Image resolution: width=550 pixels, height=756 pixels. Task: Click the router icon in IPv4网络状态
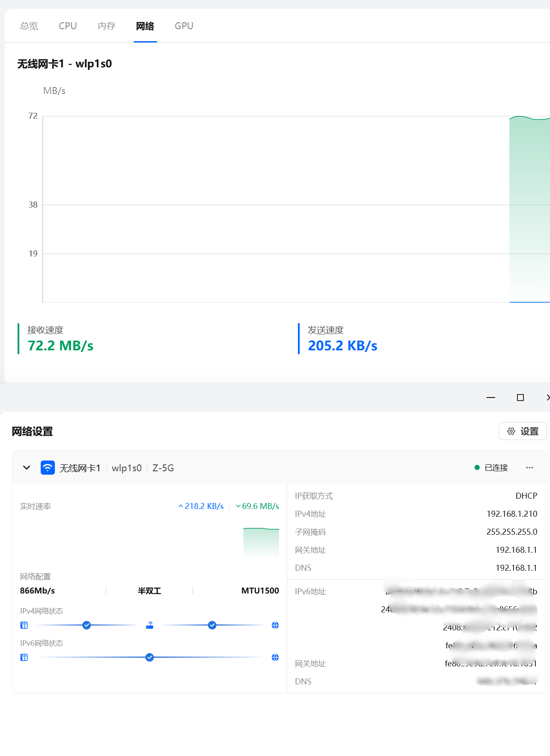click(x=150, y=625)
